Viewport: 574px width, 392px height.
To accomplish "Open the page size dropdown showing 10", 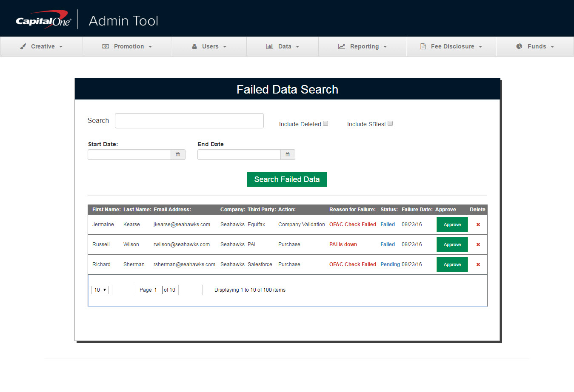I will (x=100, y=290).
